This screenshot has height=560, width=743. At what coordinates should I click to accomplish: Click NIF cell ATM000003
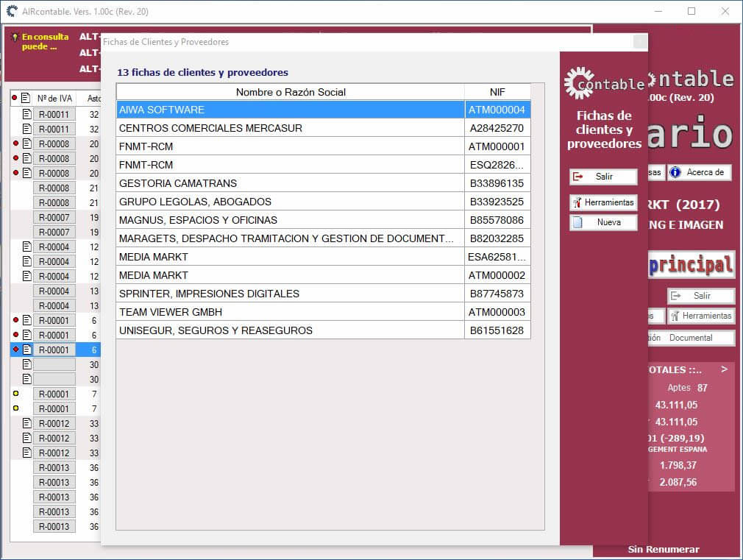pos(497,312)
